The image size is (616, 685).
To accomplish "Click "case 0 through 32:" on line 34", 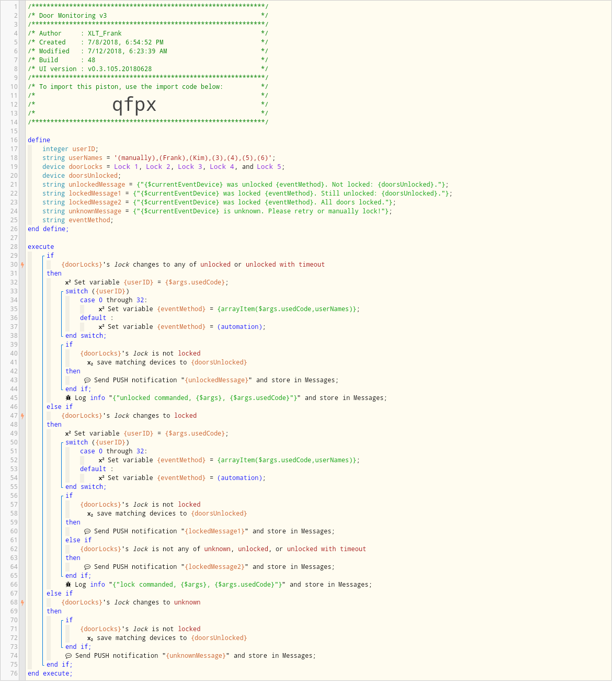I will point(113,300).
